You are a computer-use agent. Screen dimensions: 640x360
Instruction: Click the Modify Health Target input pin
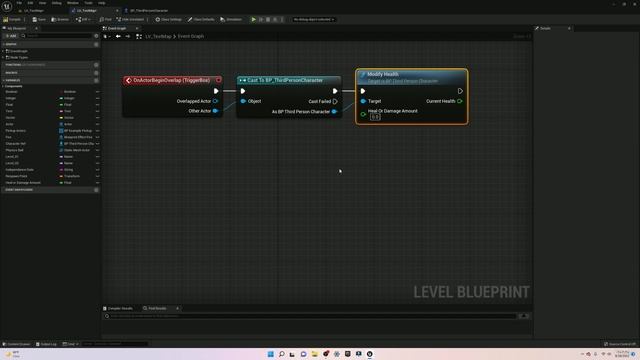click(363, 101)
